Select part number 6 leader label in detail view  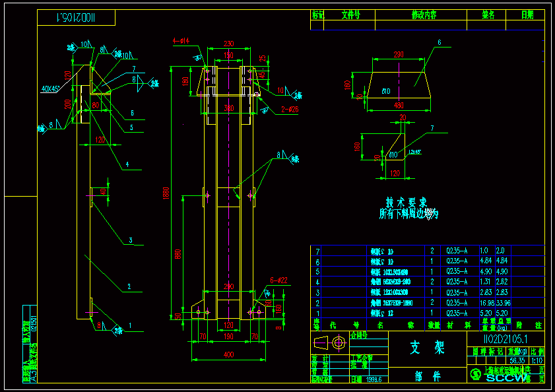[x=440, y=42]
